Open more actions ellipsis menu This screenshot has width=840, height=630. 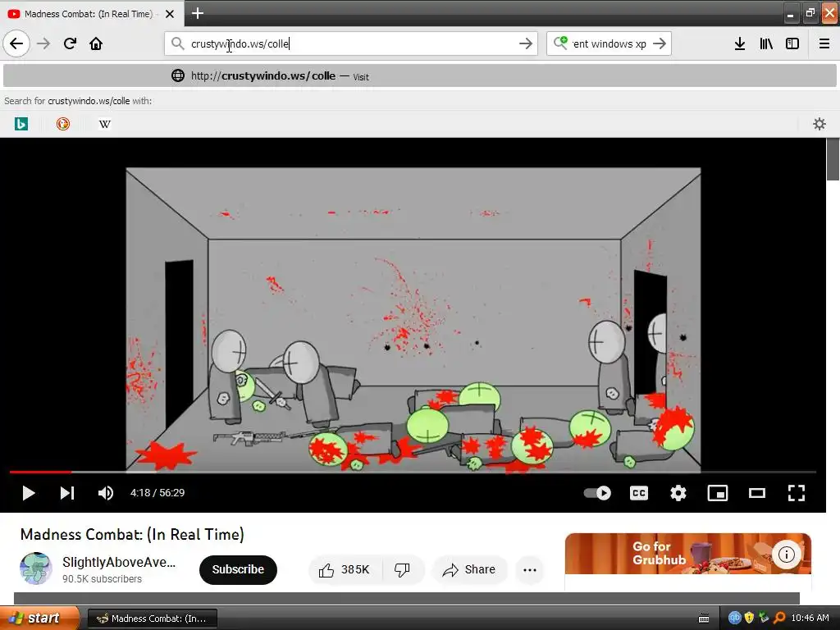point(529,569)
